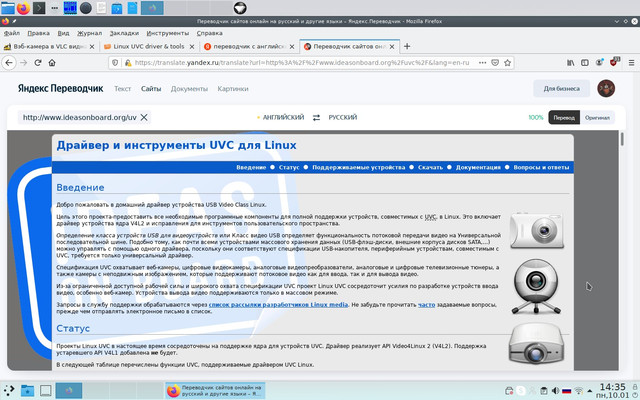Viewport: 640px width, 400px height.
Task: Open Firefox library view
Action: click(570, 63)
